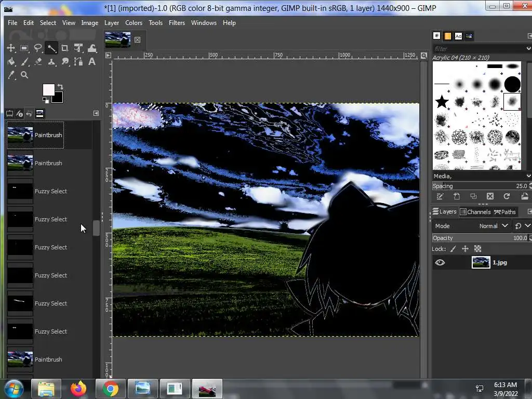The width and height of the screenshot is (532, 399).
Task: Select the Bucket Fill tool
Action: pos(11,62)
